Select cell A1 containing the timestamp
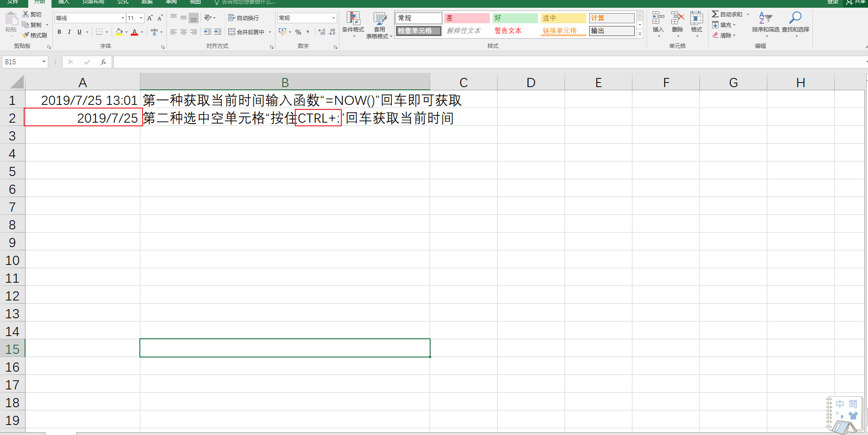This screenshot has height=435, width=868. [82, 100]
